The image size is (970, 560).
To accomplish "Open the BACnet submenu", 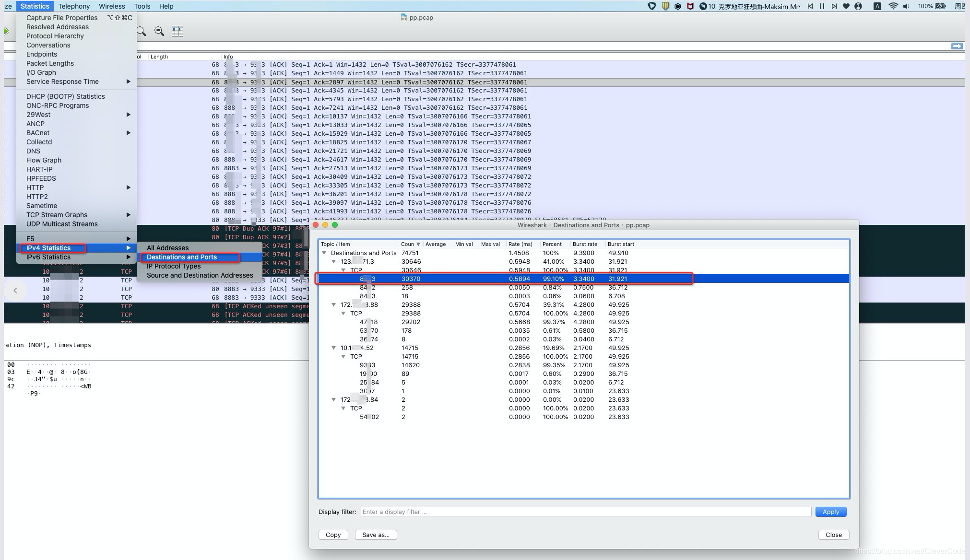I will (77, 133).
